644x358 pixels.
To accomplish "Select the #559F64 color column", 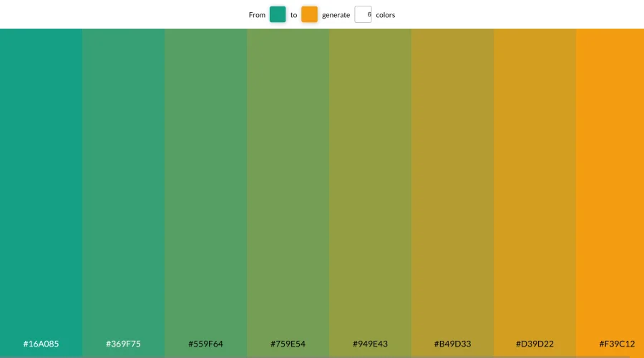I will [206, 193].
